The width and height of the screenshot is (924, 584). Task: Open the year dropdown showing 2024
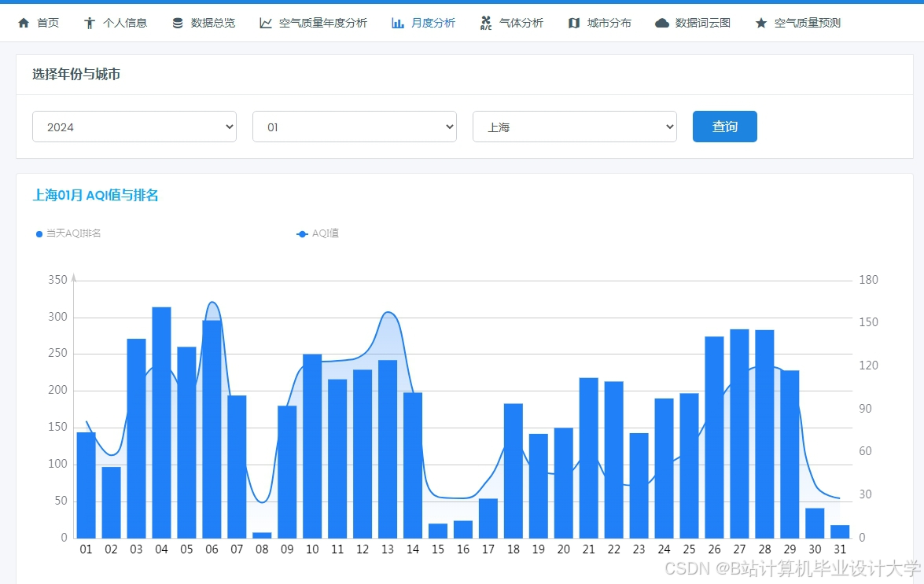pyautogui.click(x=134, y=126)
